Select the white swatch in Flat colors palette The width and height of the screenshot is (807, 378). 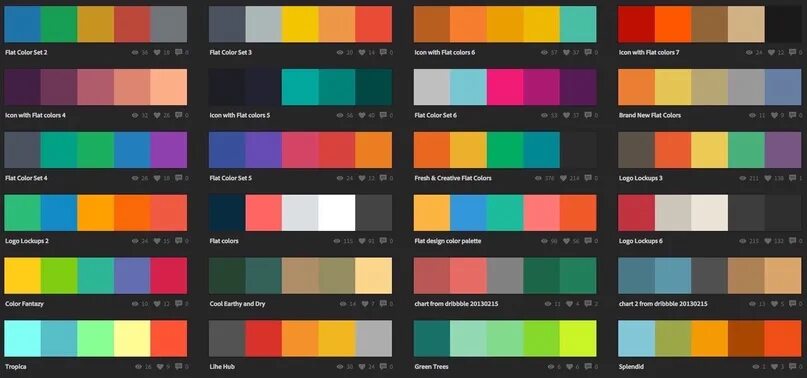point(337,213)
